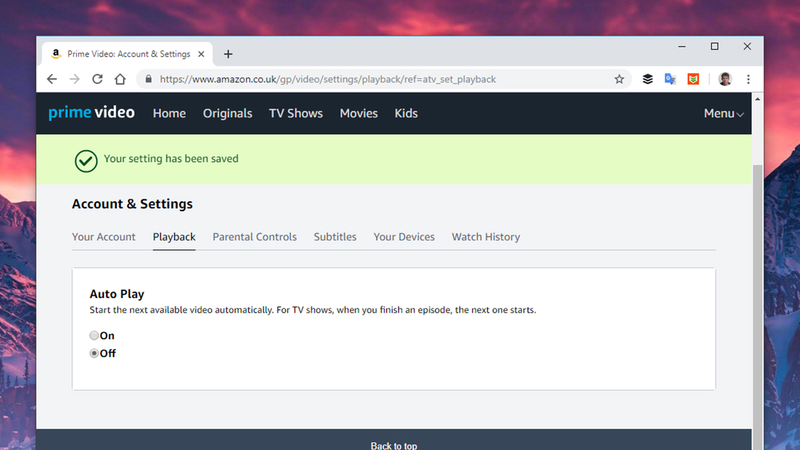The width and height of the screenshot is (800, 450).
Task: Switch to the Watch History tab
Action: click(486, 237)
